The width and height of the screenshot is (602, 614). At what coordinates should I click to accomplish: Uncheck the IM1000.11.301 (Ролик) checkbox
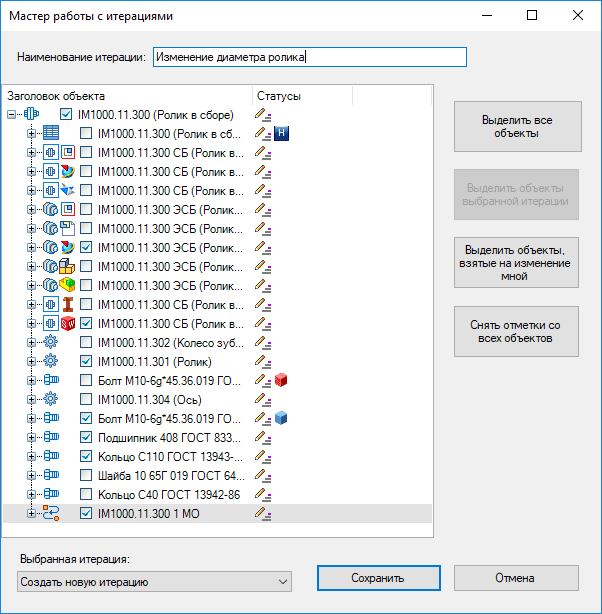coord(86,361)
